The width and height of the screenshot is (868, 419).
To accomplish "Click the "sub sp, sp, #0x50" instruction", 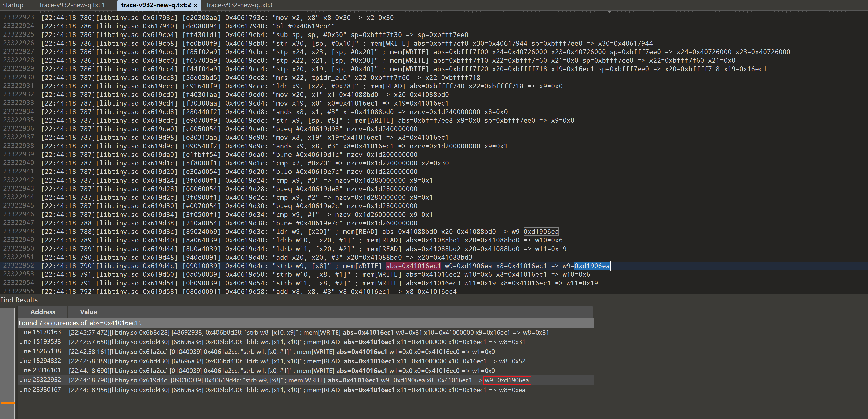I will (309, 34).
